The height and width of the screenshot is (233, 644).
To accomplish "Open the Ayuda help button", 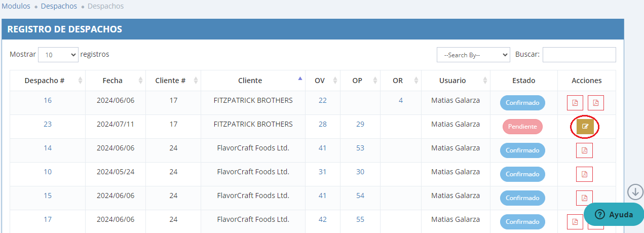I will point(614,214).
